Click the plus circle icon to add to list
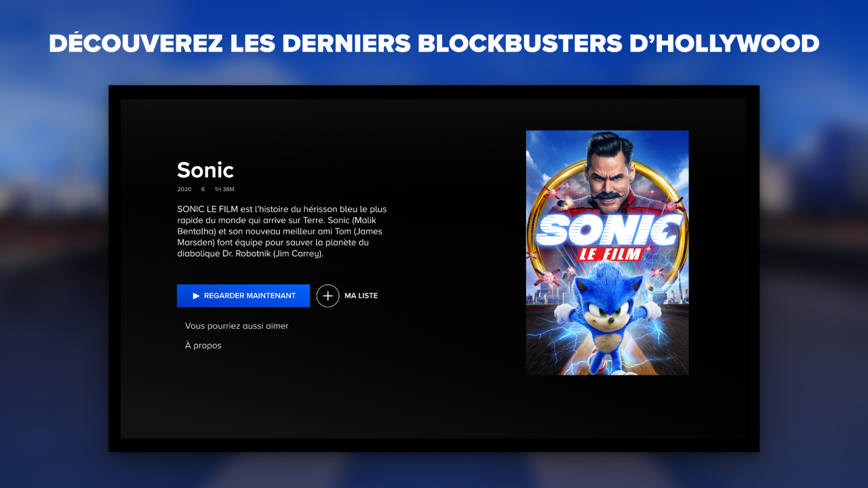Viewport: 868px width, 488px height. pos(328,296)
